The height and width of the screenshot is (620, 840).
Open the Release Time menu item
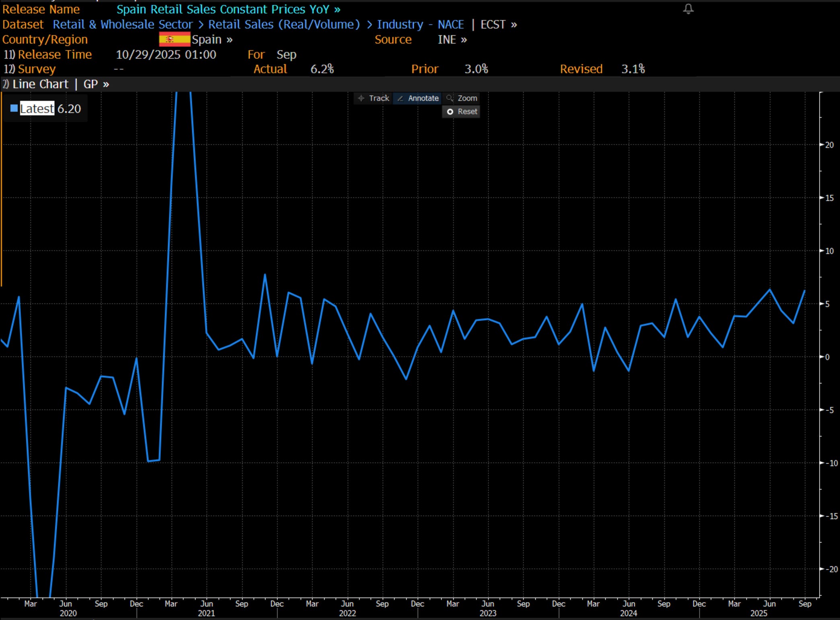[54, 55]
